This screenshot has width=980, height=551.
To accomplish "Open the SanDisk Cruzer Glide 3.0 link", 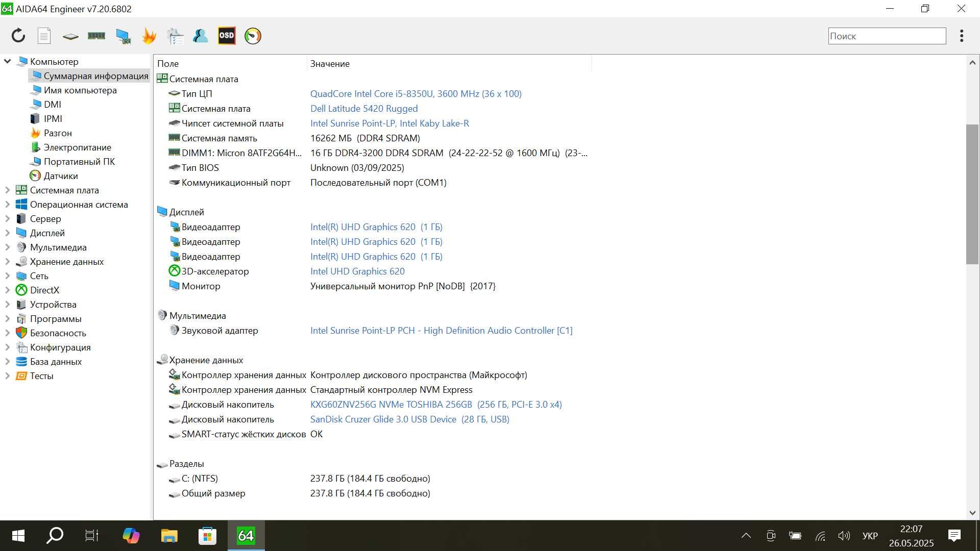I will (x=409, y=419).
